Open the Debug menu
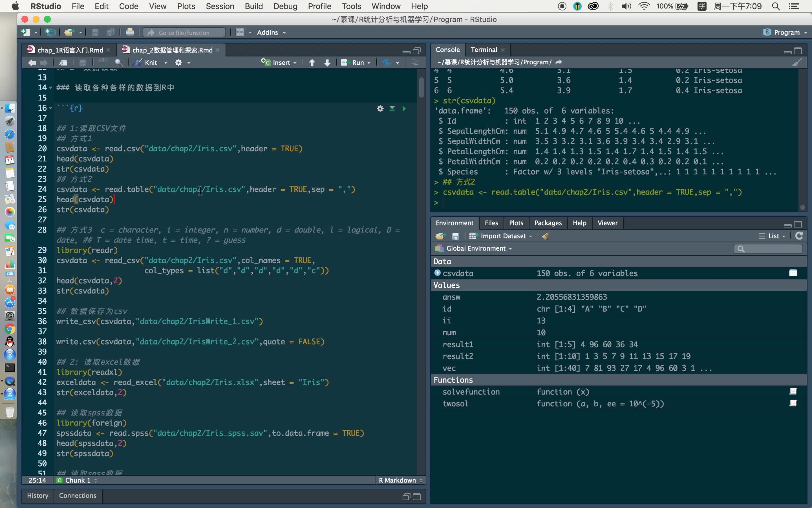 point(285,6)
